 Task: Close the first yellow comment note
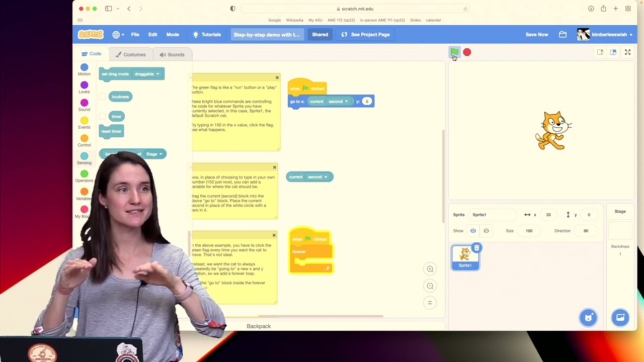(277, 77)
